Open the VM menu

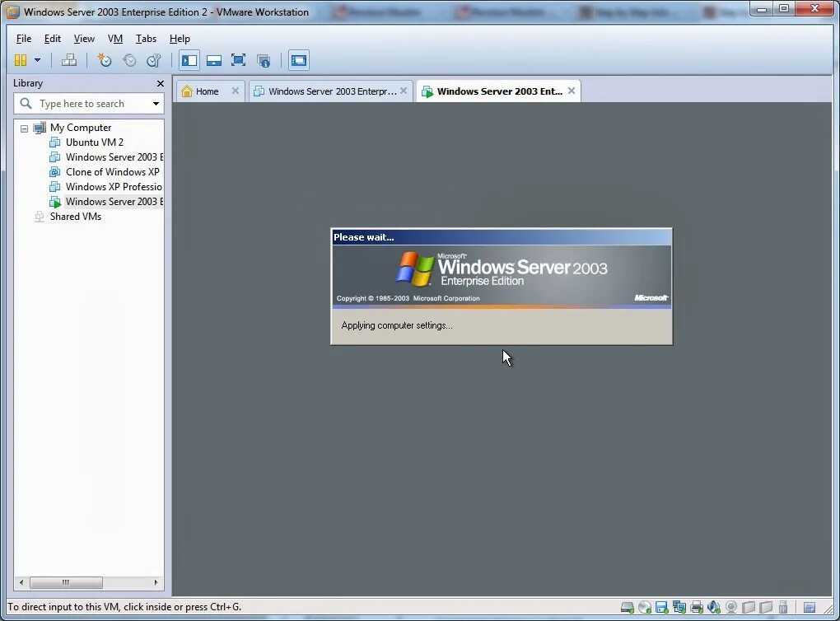click(x=115, y=39)
